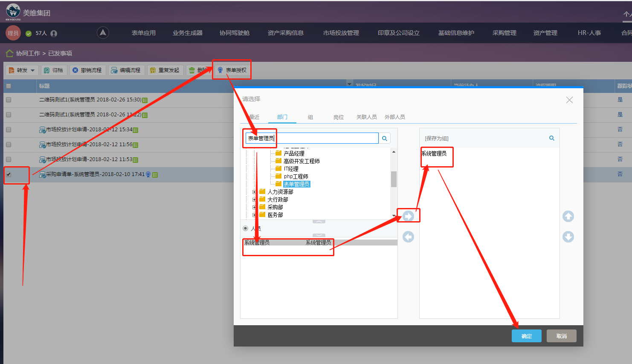Click the department search input field
Viewport: 632px width, 364px height.
point(324,138)
